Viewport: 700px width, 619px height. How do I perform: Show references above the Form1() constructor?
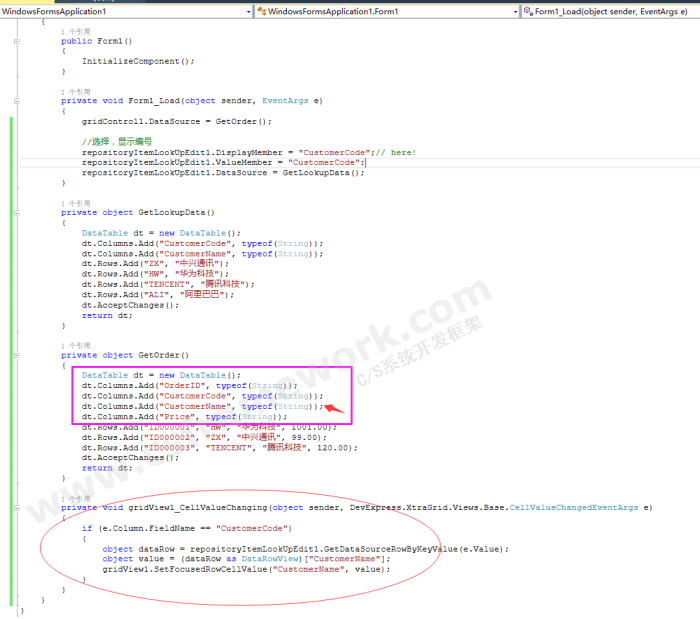click(75, 32)
